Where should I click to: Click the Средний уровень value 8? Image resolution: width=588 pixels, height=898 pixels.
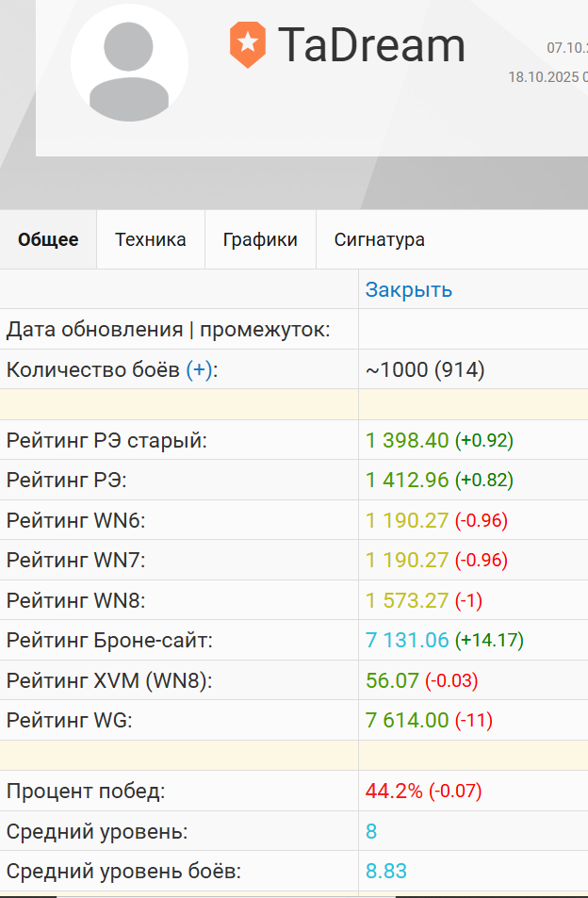click(x=371, y=831)
